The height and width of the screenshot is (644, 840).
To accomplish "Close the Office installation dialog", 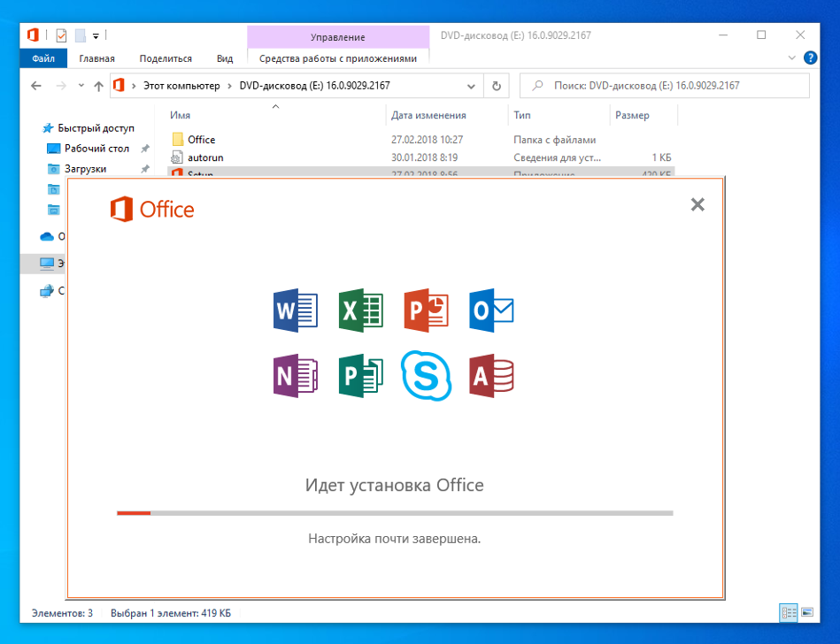I will tap(697, 204).
